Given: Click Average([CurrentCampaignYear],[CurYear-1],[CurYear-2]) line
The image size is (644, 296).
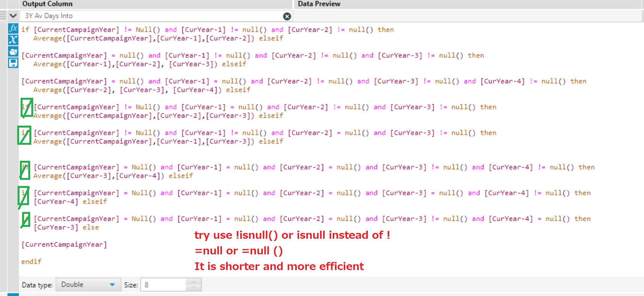Looking at the screenshot, I should (x=158, y=38).
